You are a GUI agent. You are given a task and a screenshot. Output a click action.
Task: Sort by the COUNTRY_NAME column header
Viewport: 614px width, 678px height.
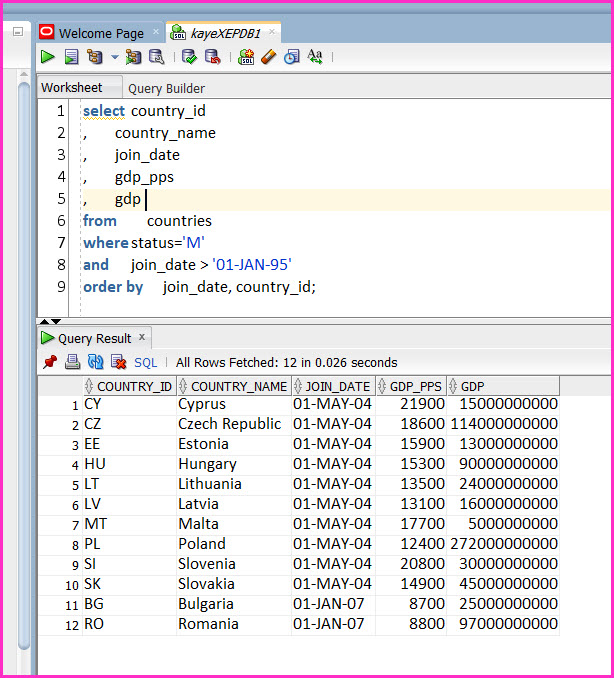point(235,386)
